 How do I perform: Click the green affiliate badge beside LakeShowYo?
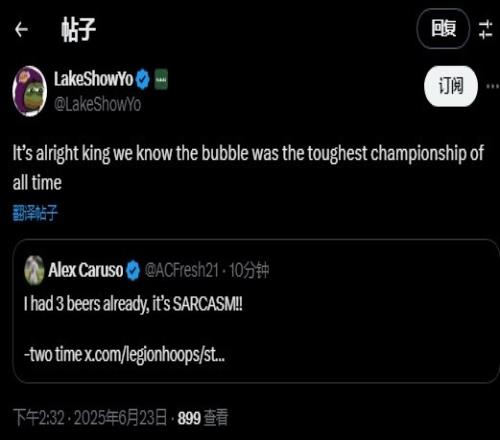(x=161, y=79)
